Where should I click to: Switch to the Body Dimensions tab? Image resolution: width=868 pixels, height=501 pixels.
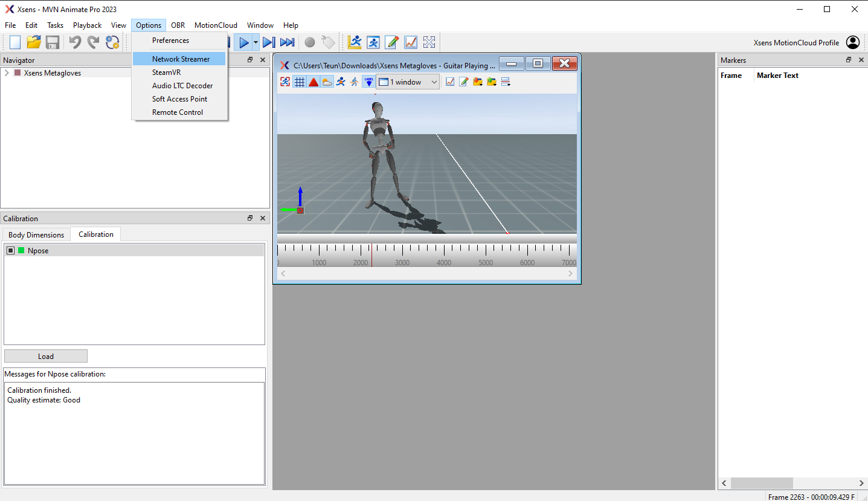(x=36, y=234)
